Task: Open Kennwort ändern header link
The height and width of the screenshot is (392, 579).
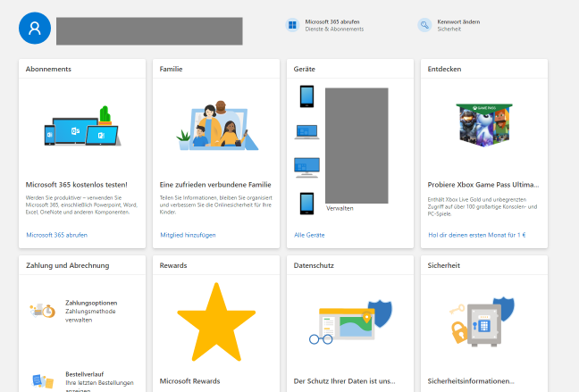Action: tap(458, 21)
